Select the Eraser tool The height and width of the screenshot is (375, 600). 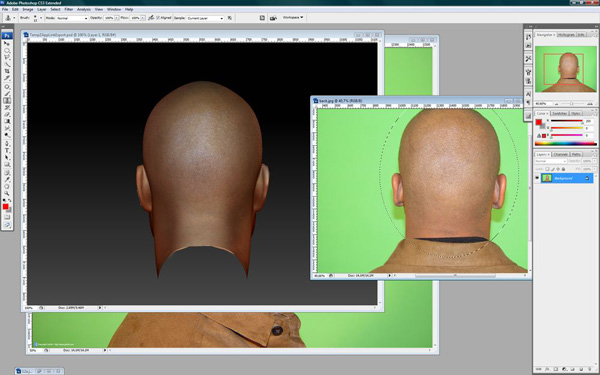(x=7, y=114)
